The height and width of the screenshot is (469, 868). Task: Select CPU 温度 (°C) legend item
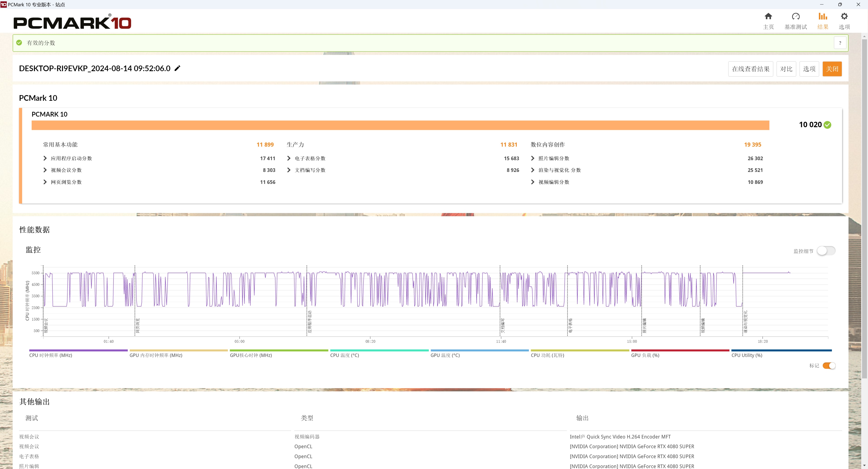(379, 354)
